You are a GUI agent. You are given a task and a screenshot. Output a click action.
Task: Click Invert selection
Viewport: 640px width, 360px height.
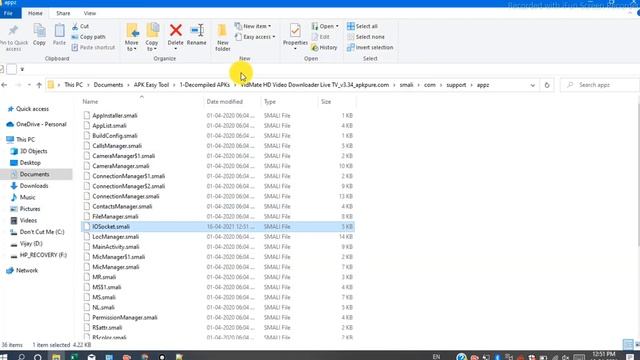(x=370, y=47)
